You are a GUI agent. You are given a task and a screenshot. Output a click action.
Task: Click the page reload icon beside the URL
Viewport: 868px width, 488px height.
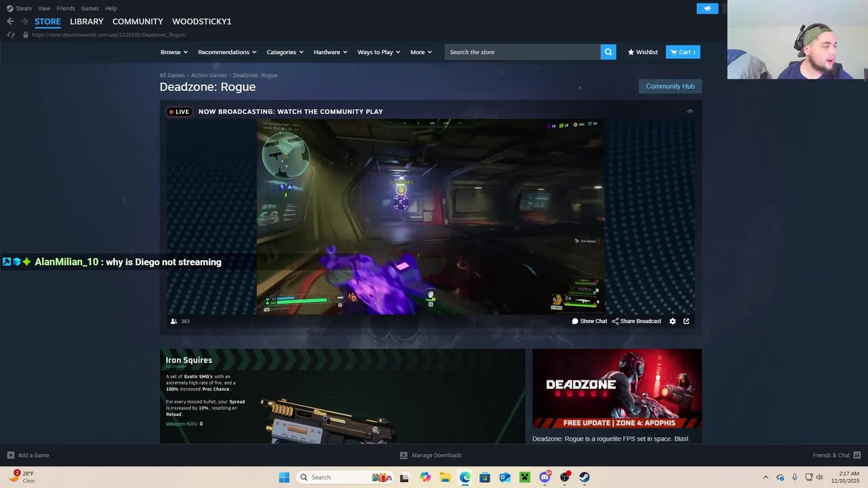(x=10, y=35)
